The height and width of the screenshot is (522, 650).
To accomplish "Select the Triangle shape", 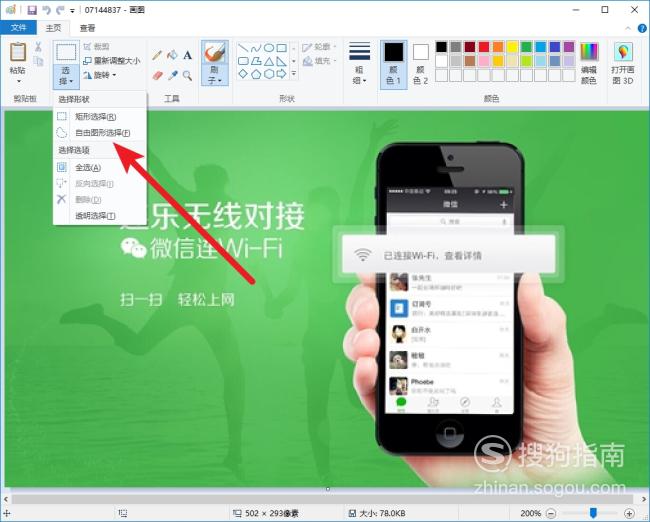I will tap(269, 61).
